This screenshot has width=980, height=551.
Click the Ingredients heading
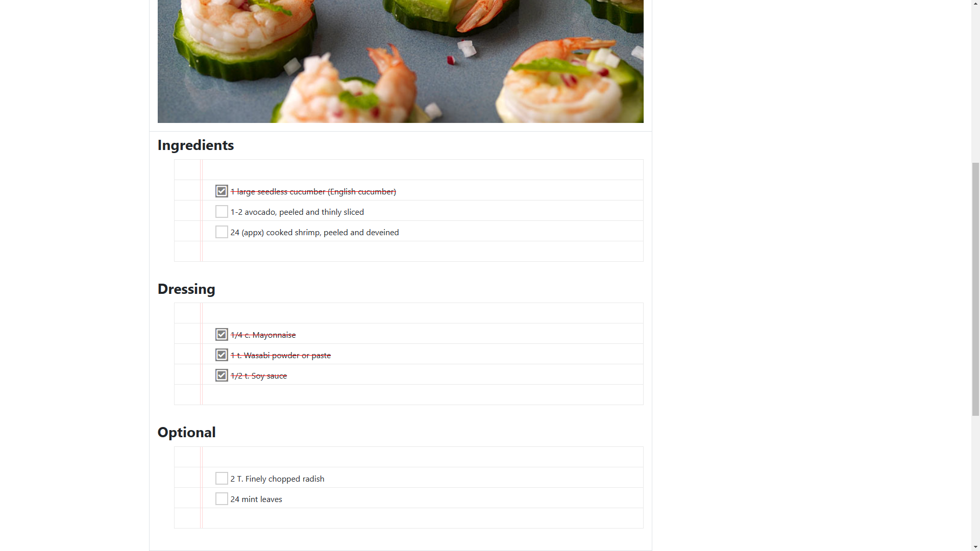click(x=195, y=145)
